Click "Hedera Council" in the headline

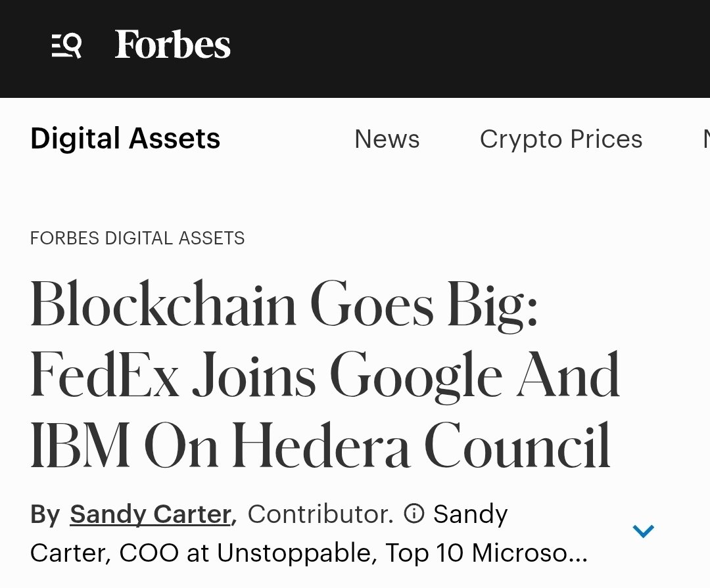tap(421, 447)
